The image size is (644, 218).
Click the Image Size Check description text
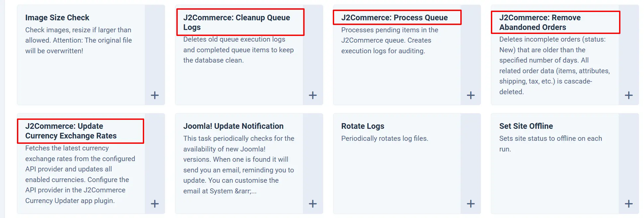coord(79,40)
